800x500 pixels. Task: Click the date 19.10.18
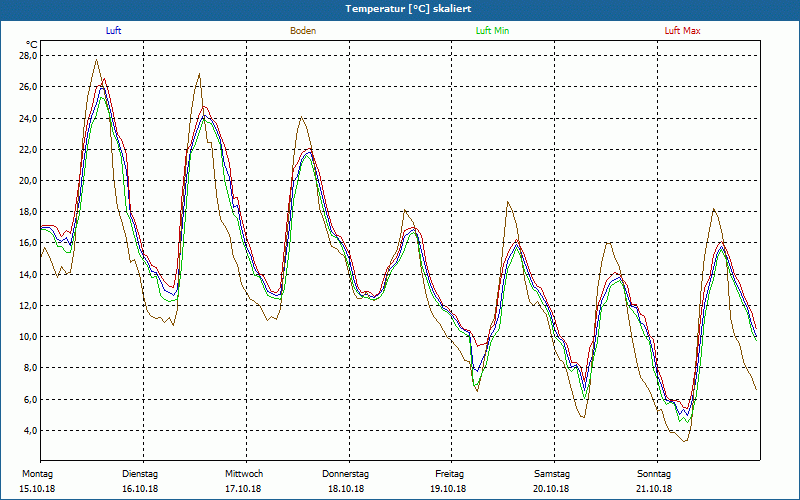tap(448, 489)
